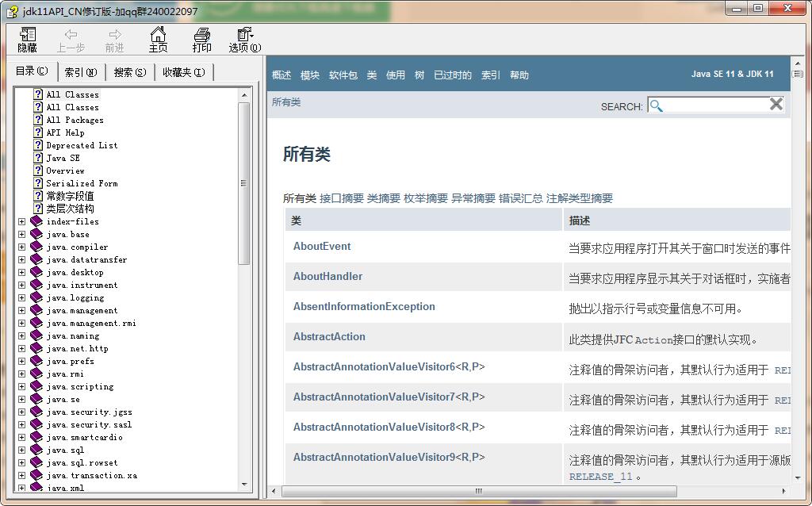The image size is (812, 506).
Task: Clear search with the X icon
Action: [x=776, y=104]
